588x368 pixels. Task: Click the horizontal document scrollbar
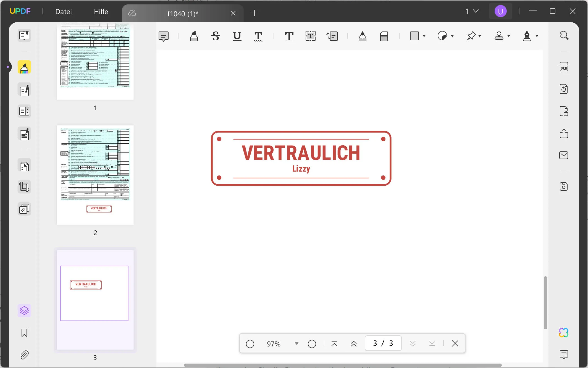point(343,365)
